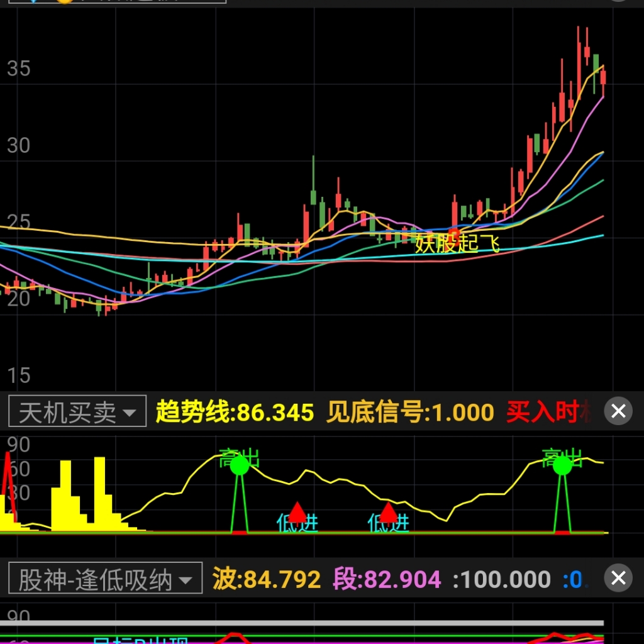Click the 妖股起飞 signal label on chart
The height and width of the screenshot is (644, 644).
coord(457,244)
